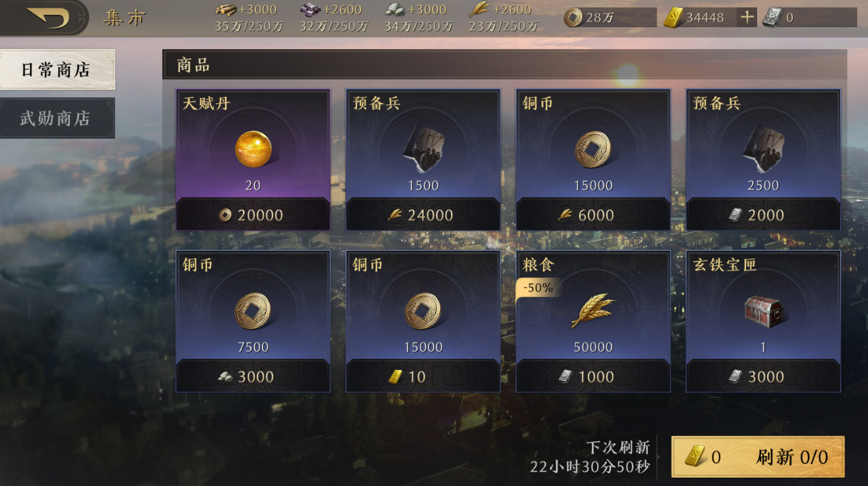
Task: Click the -50% discount tag on 粮食
Action: tap(537, 288)
